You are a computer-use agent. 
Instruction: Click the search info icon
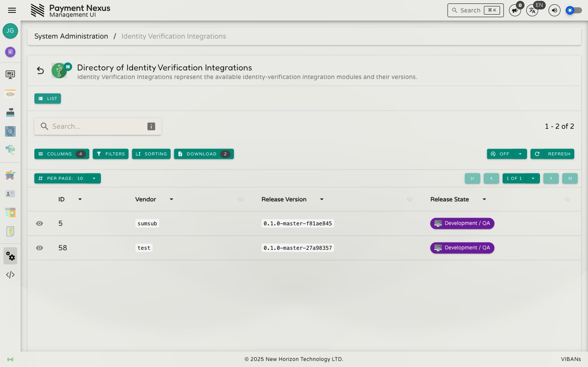(151, 126)
